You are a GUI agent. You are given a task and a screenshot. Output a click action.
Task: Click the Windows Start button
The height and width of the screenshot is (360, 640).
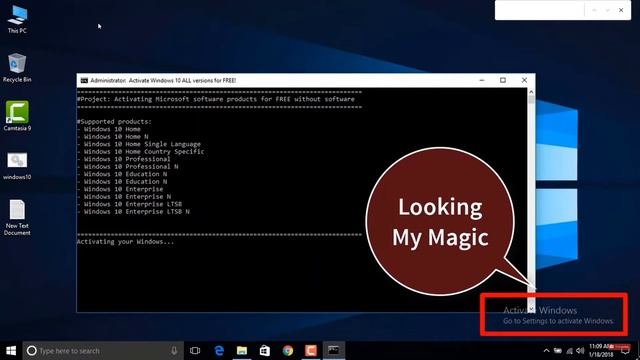[11, 350]
